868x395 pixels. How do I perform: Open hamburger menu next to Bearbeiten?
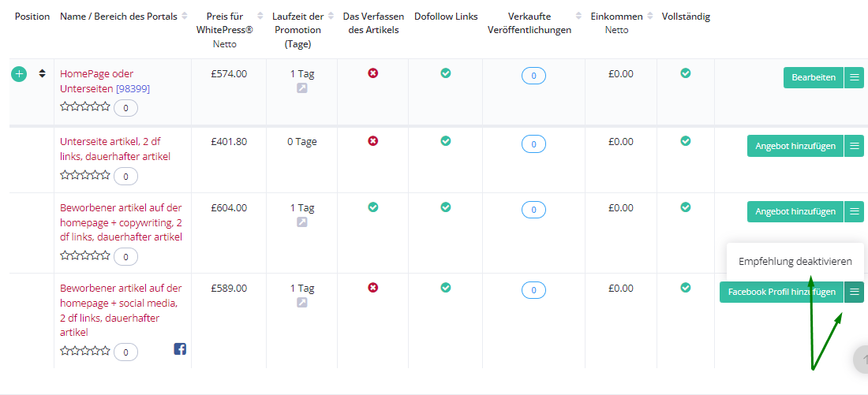point(854,77)
